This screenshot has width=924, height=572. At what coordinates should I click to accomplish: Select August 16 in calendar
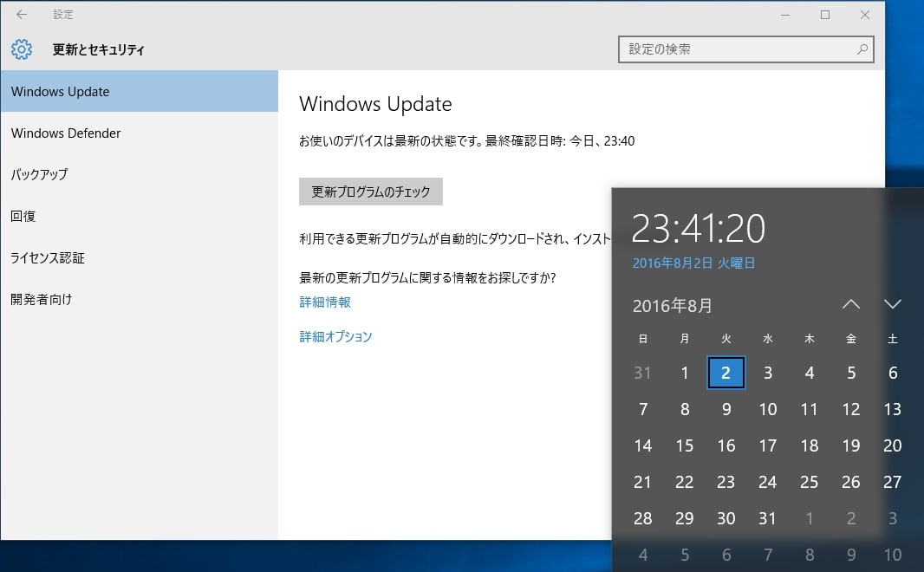(x=726, y=446)
